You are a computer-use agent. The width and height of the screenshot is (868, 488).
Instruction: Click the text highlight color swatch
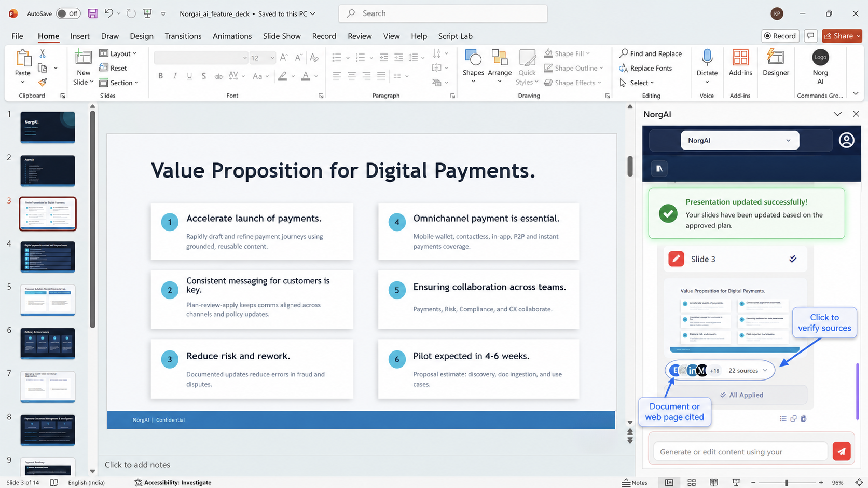(x=282, y=76)
